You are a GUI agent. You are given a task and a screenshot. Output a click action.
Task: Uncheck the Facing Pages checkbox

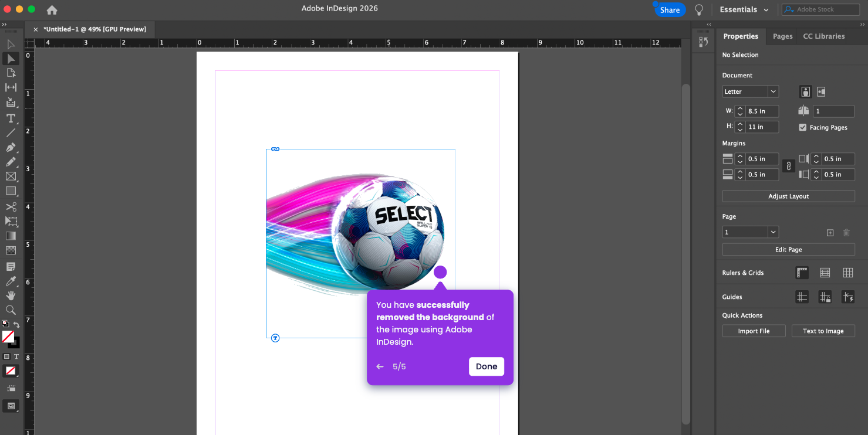pyautogui.click(x=803, y=127)
